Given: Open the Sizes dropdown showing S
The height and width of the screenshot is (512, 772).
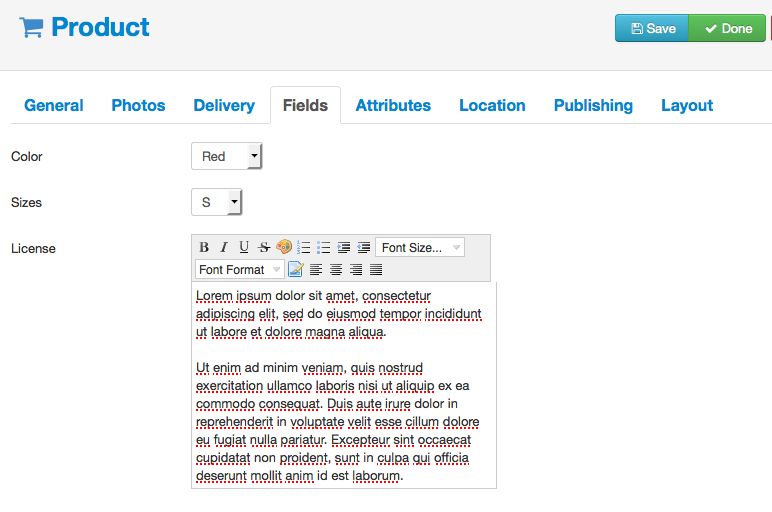Looking at the screenshot, I should pos(217,202).
